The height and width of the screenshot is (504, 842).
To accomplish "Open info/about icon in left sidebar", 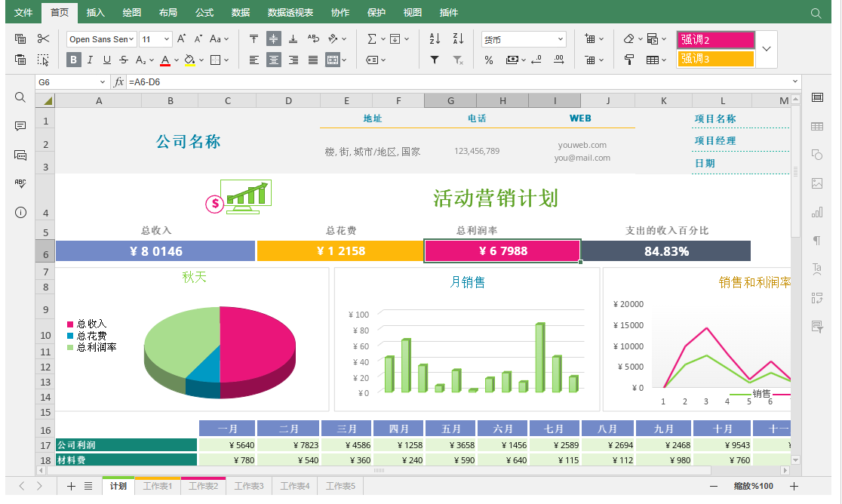I will tap(20, 213).
